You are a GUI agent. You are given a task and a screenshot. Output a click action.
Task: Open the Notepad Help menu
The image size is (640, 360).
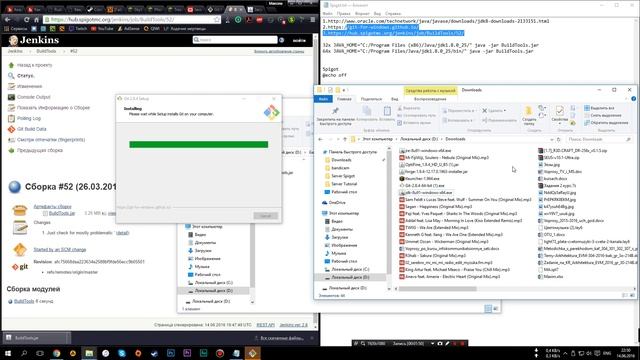393,13
